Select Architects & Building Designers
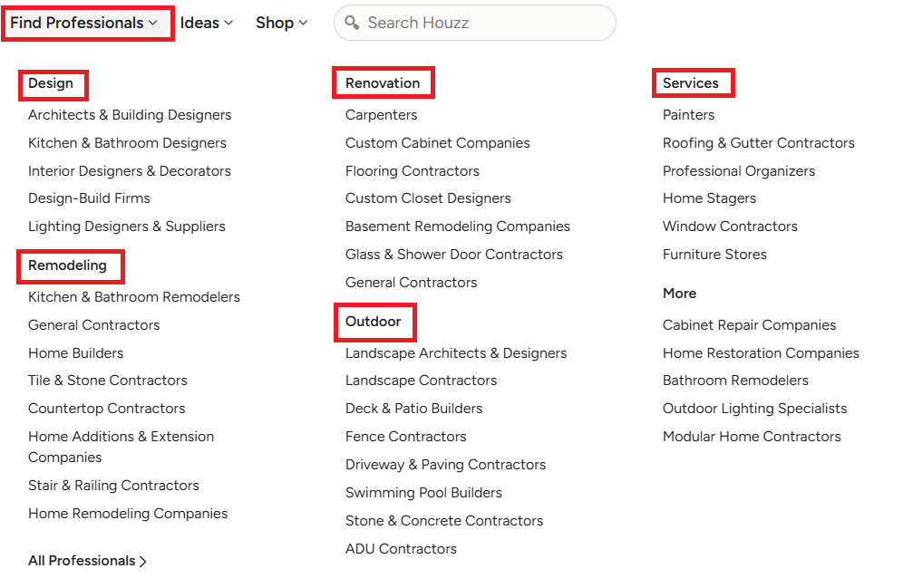Image resolution: width=913 pixels, height=588 pixels. pos(130,115)
